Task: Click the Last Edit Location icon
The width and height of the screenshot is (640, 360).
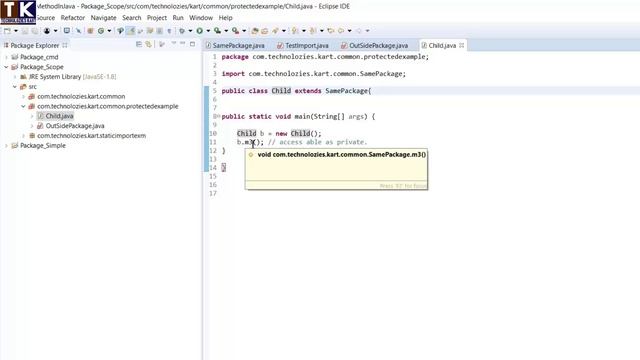Action: click(331, 31)
